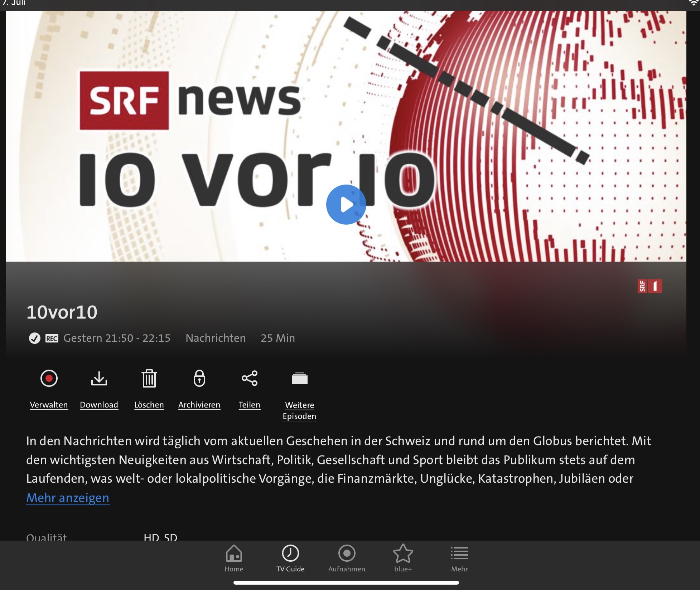This screenshot has height=590, width=700.
Task: Open Weitere Episoden stack icon
Action: pos(300,378)
